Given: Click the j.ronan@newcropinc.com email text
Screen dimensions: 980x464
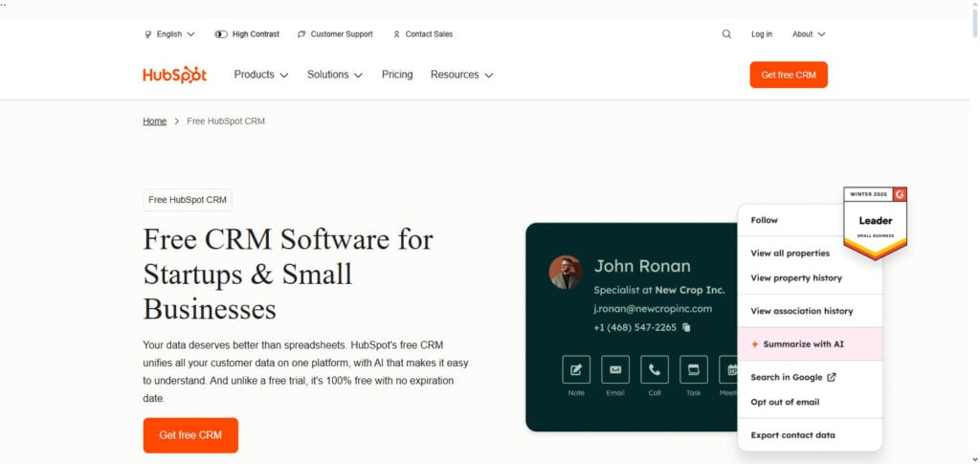Looking at the screenshot, I should (x=653, y=308).
